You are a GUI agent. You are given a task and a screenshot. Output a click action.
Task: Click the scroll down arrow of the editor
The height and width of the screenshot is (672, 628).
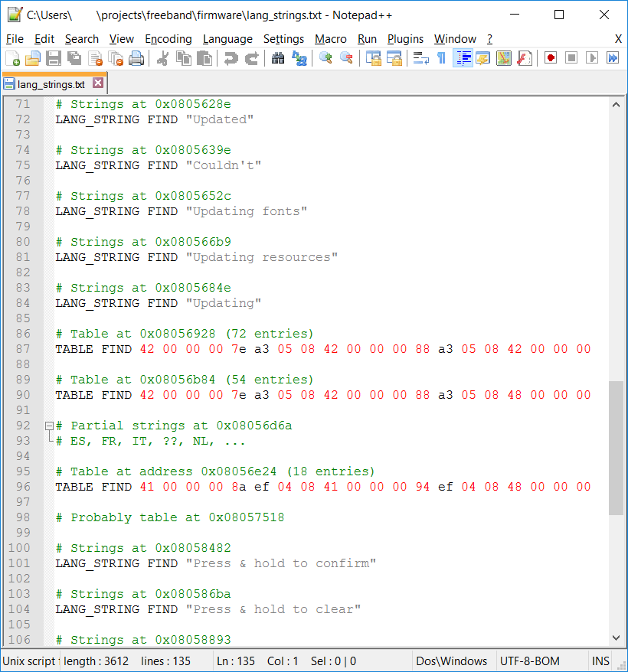pyautogui.click(x=616, y=638)
